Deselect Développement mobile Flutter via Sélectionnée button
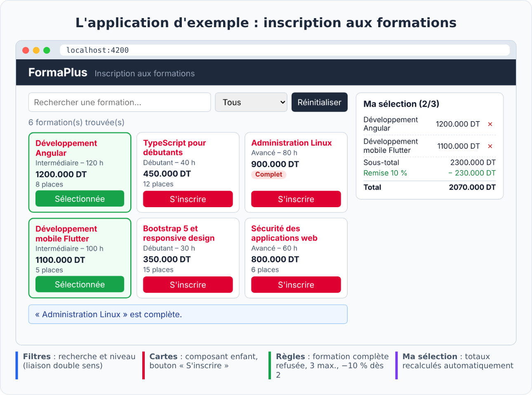This screenshot has width=532, height=395. coord(80,284)
